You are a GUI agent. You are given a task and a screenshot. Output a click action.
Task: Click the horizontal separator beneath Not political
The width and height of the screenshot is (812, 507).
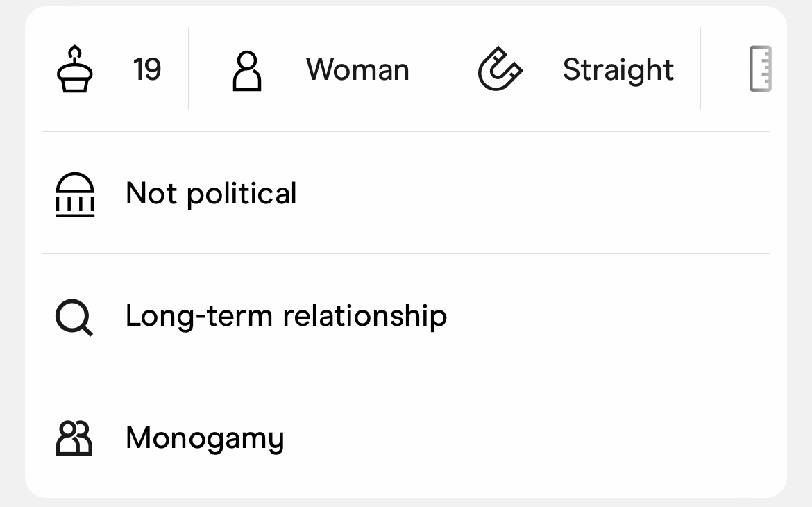[406, 254]
